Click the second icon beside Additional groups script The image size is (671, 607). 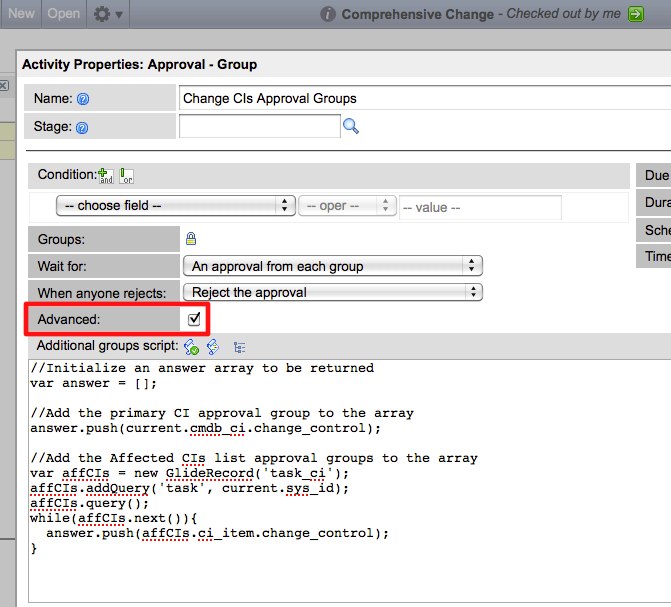tap(212, 347)
